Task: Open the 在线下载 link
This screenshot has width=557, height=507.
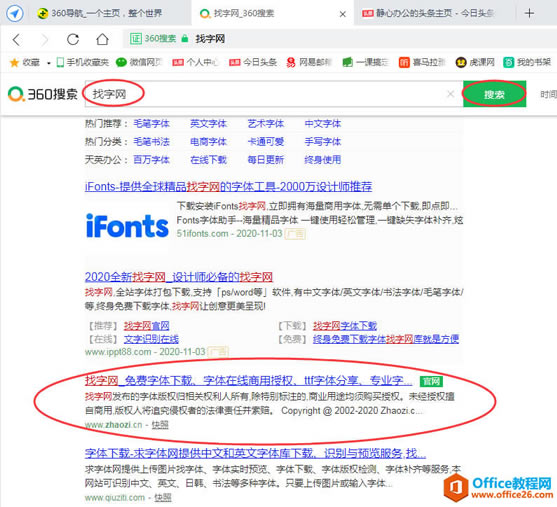Action: [208, 160]
